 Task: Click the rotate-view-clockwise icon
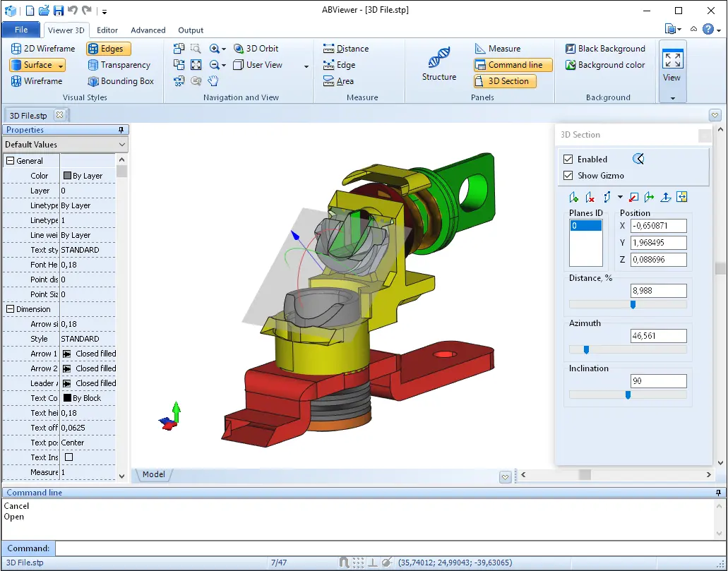click(179, 65)
